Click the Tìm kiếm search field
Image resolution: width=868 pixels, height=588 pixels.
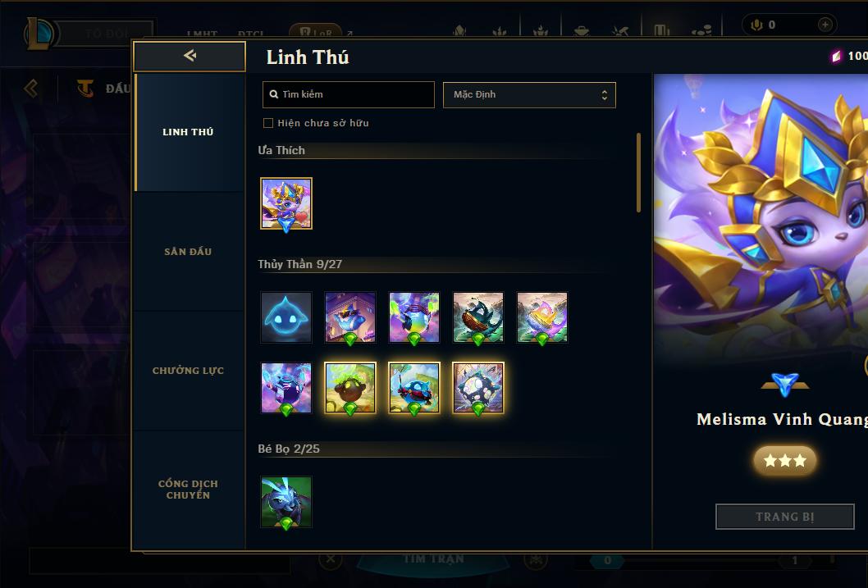tap(348, 94)
